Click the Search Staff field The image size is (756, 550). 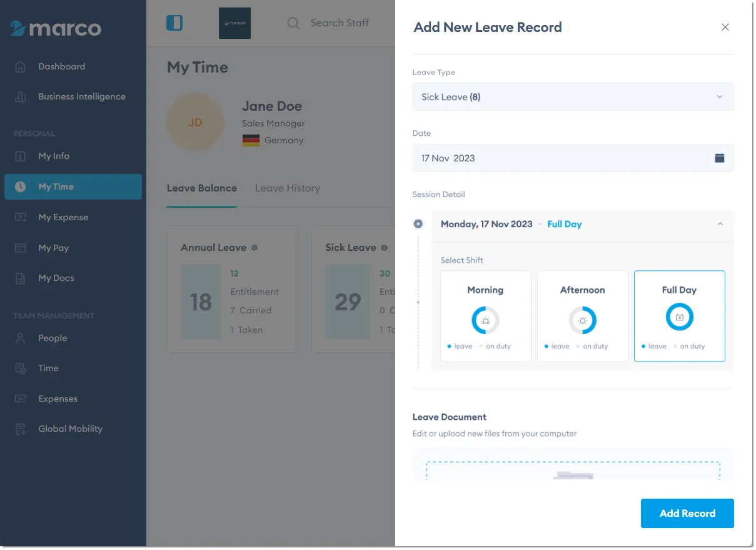pos(340,23)
